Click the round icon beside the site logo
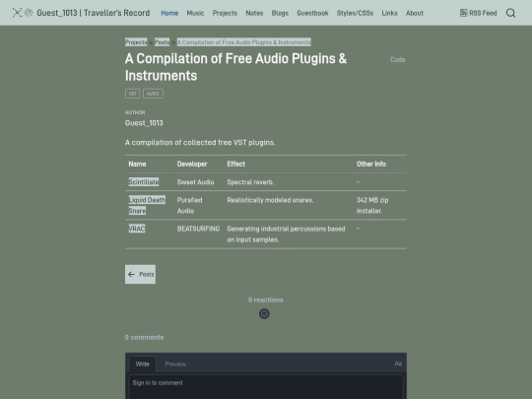The image size is (532, 399). [x=30, y=13]
